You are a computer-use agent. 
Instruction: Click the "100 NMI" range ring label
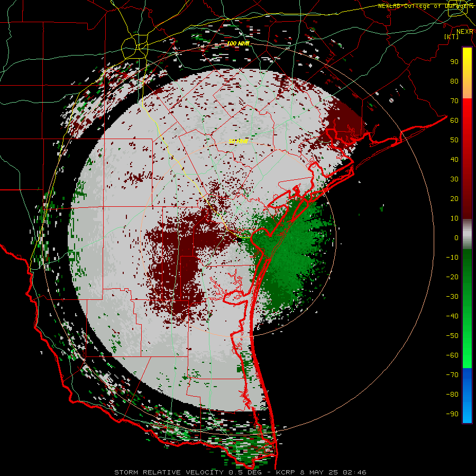click(239, 43)
